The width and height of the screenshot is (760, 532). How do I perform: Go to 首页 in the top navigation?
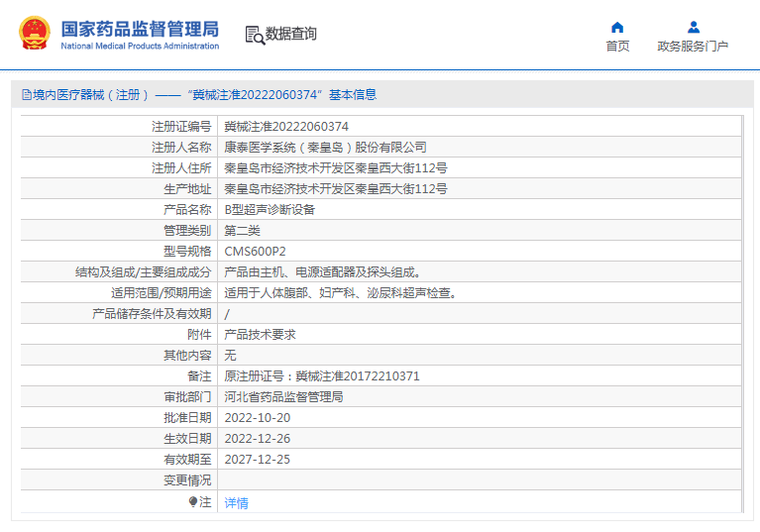pos(617,47)
